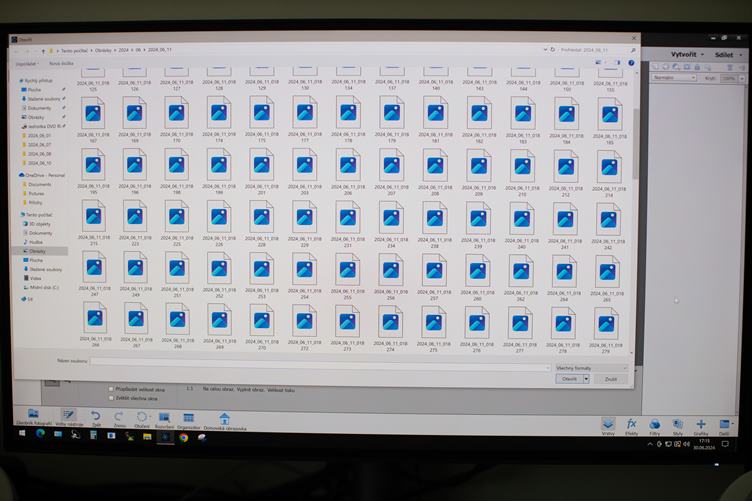Select image file 2024_06_11_018 214
752x501 pixels.
[x=609, y=174]
